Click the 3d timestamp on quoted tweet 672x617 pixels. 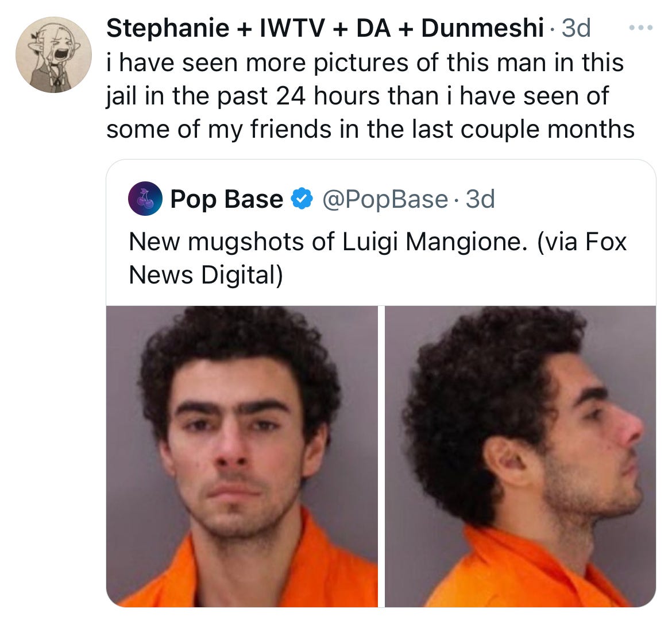tap(480, 199)
